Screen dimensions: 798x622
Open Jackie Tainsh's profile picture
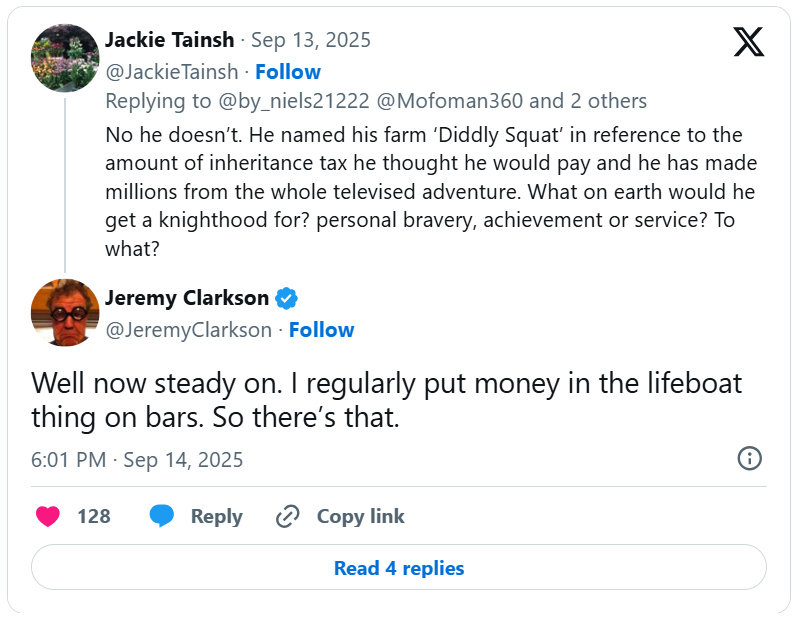coord(65,57)
